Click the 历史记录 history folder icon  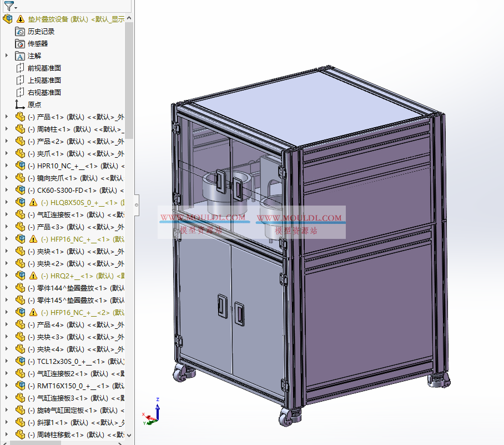(x=19, y=31)
